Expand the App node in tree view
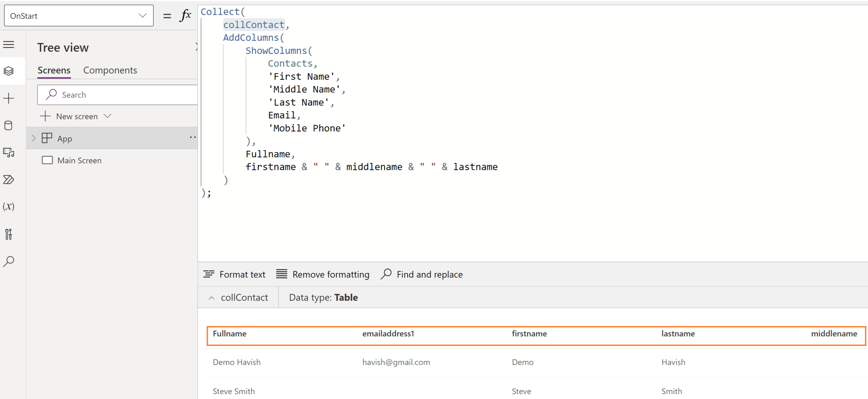Viewport: 868px width, 399px height. [33, 138]
